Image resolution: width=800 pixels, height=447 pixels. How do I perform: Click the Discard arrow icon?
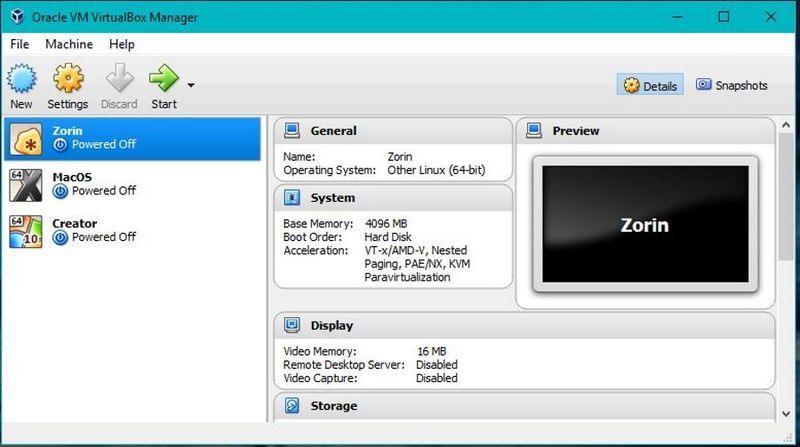pos(119,78)
